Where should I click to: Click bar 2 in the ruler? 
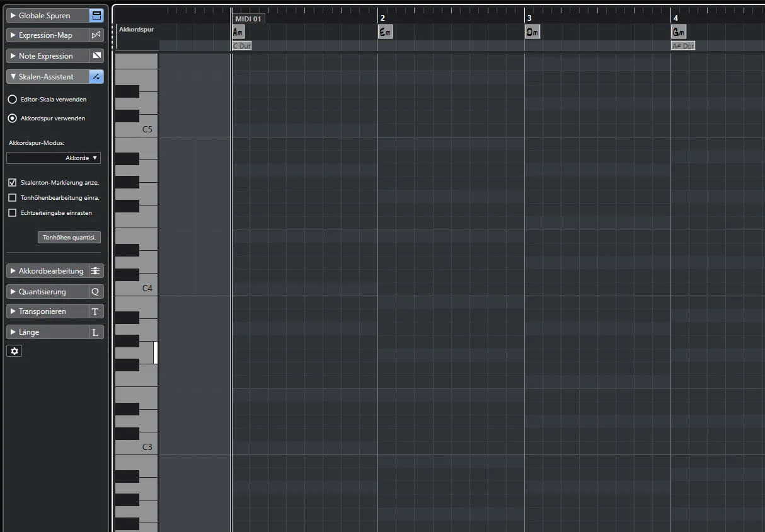[x=382, y=18]
